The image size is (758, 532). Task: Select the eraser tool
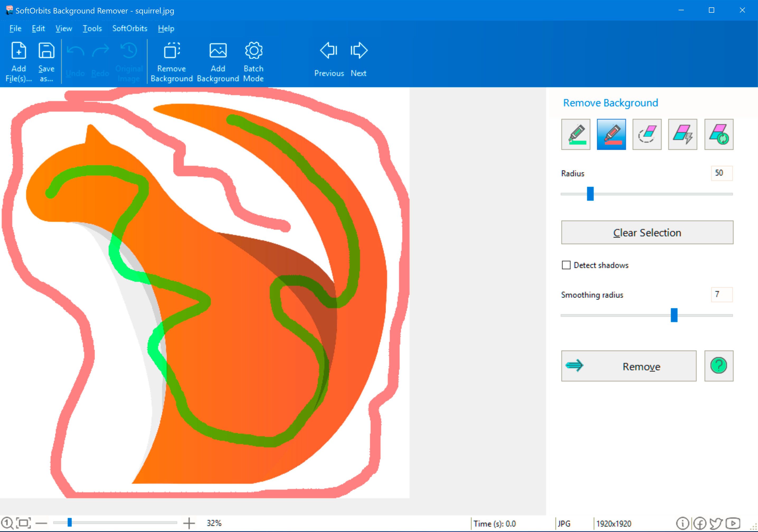click(647, 134)
